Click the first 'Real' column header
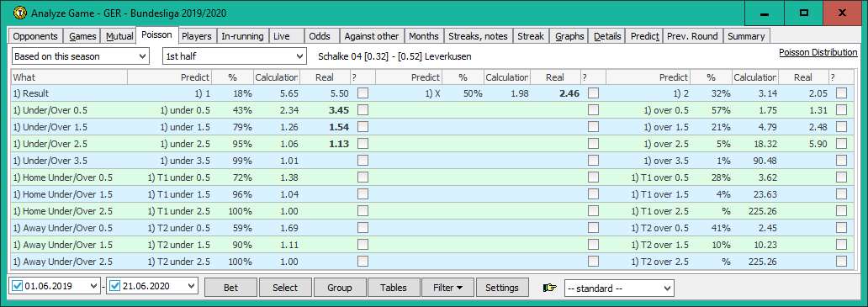The width and height of the screenshot is (868, 307). pyautogui.click(x=325, y=77)
